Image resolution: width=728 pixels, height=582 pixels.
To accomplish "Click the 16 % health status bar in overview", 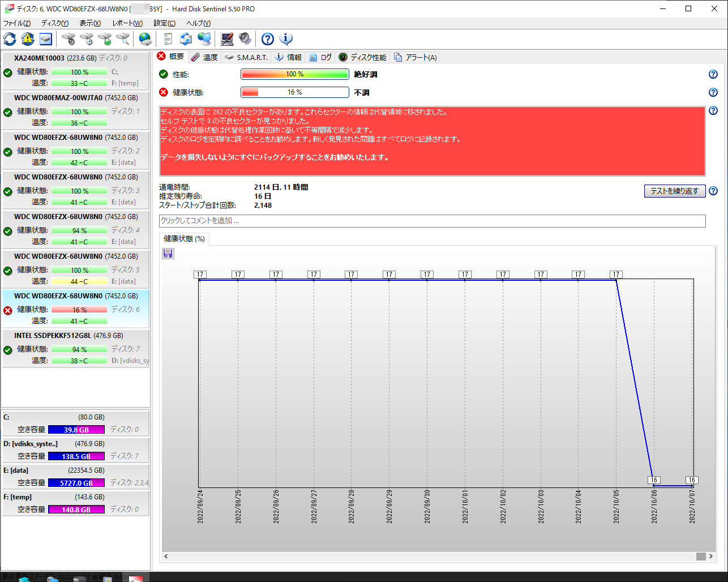I will 294,92.
